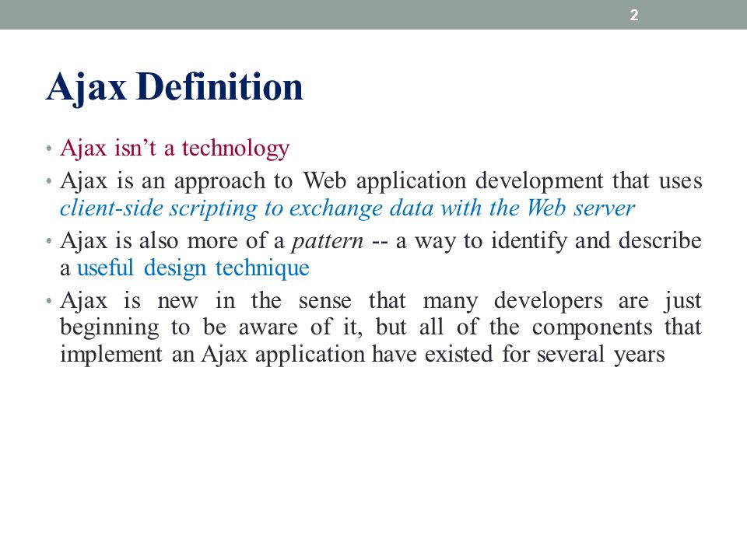Click the italic word 'pattern'
Image resolution: width=747 pixels, height=560 pixels.
[x=328, y=241]
